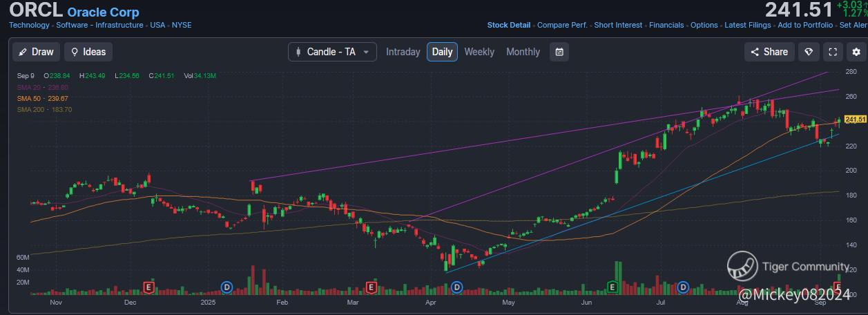Click the June earnings E marker
Image resolution: width=868 pixels, height=315 pixels.
click(612, 287)
